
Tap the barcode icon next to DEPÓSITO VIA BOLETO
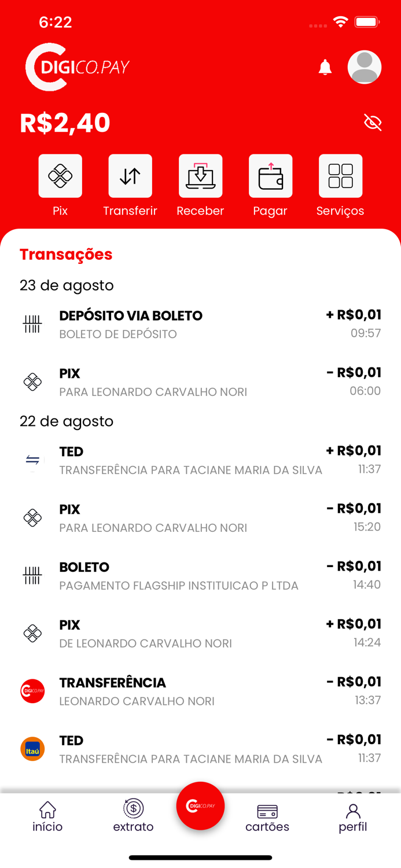(x=32, y=324)
